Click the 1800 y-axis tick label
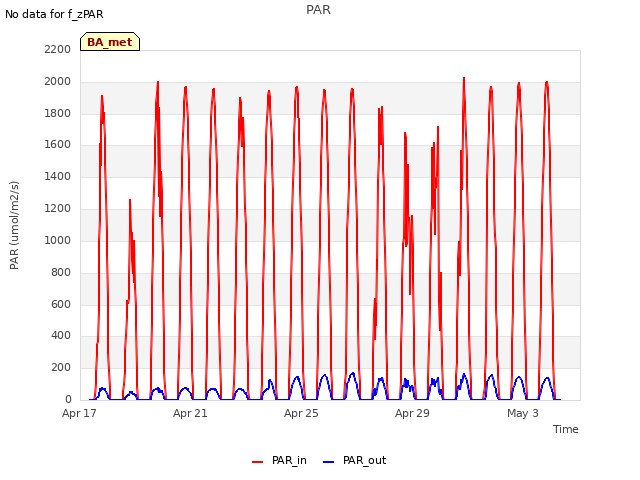The image size is (640, 480). coord(58,113)
